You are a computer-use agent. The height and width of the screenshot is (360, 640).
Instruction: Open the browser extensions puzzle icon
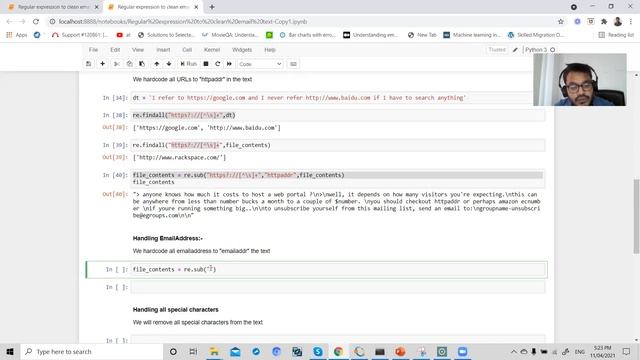(604, 22)
